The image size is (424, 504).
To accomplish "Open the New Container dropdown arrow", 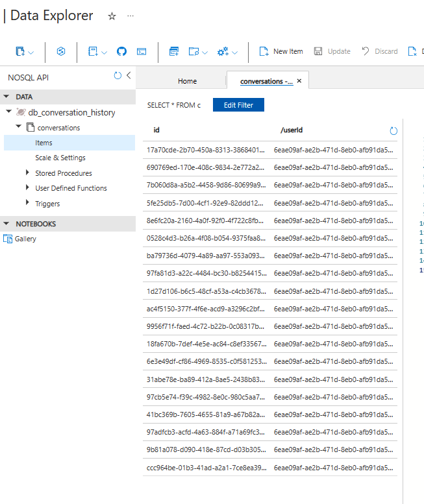I will coord(31,53).
